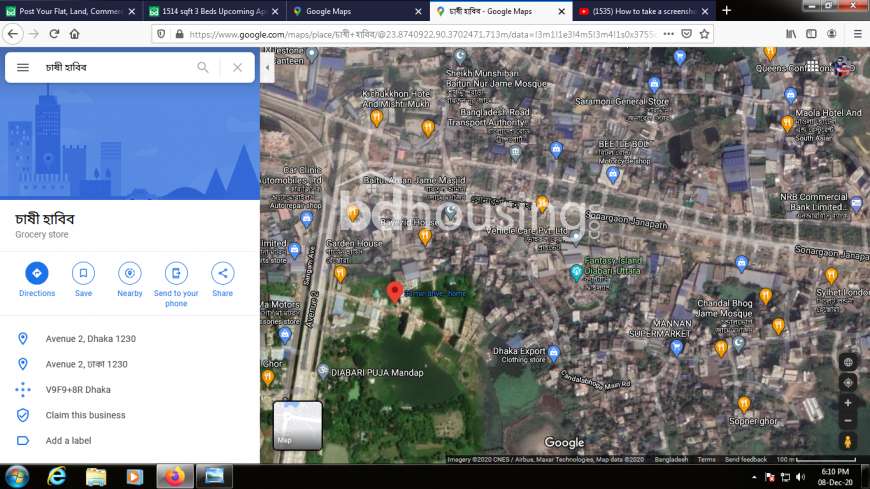
Task: Switch to Map view thumbnail
Action: [297, 426]
